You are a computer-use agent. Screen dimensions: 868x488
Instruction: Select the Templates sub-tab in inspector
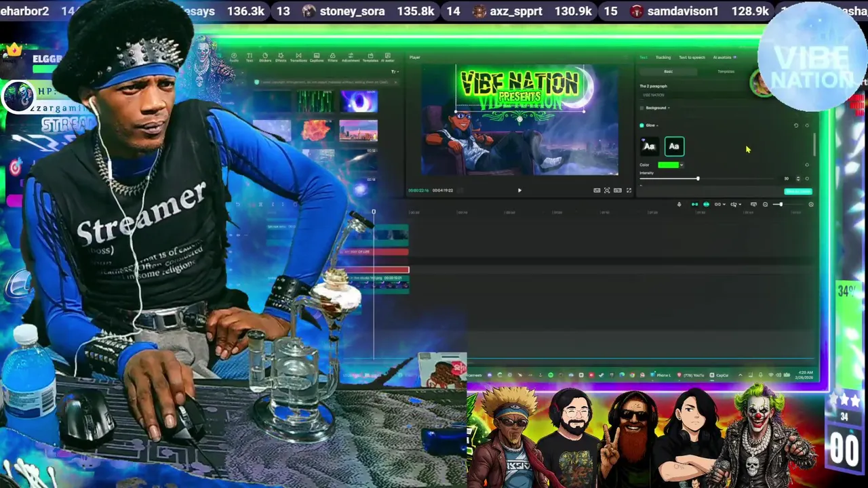tap(726, 71)
